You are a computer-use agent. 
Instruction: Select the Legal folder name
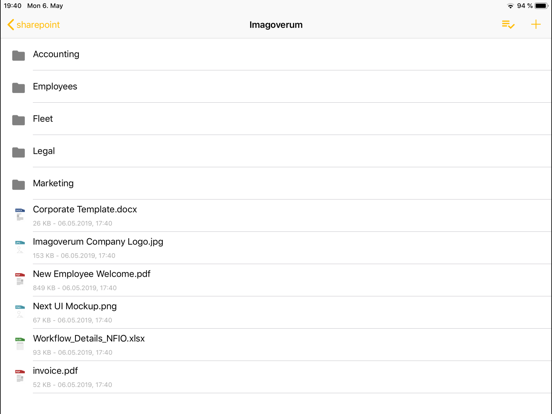coord(44,151)
